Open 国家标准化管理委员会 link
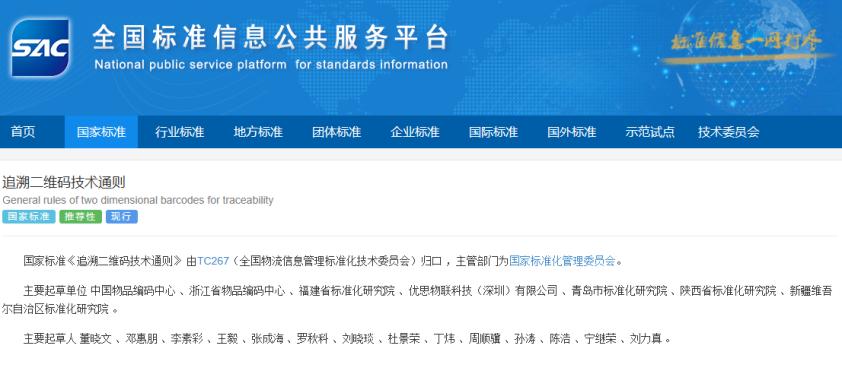 click(x=562, y=261)
